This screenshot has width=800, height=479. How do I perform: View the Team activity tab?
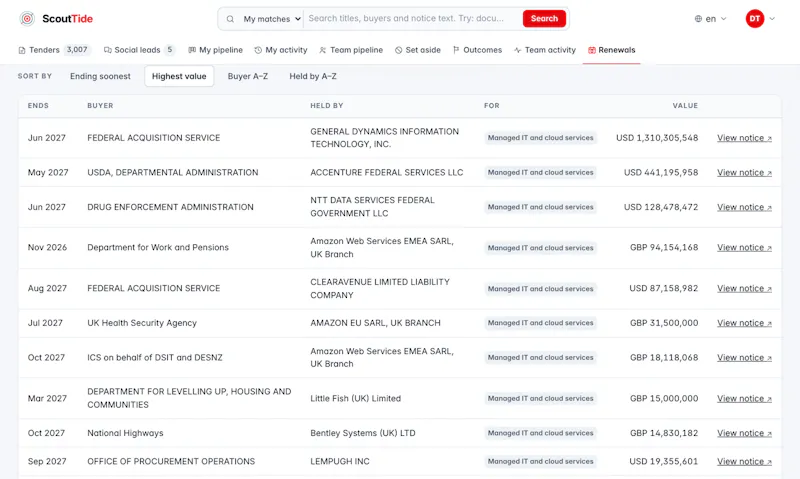pos(544,50)
